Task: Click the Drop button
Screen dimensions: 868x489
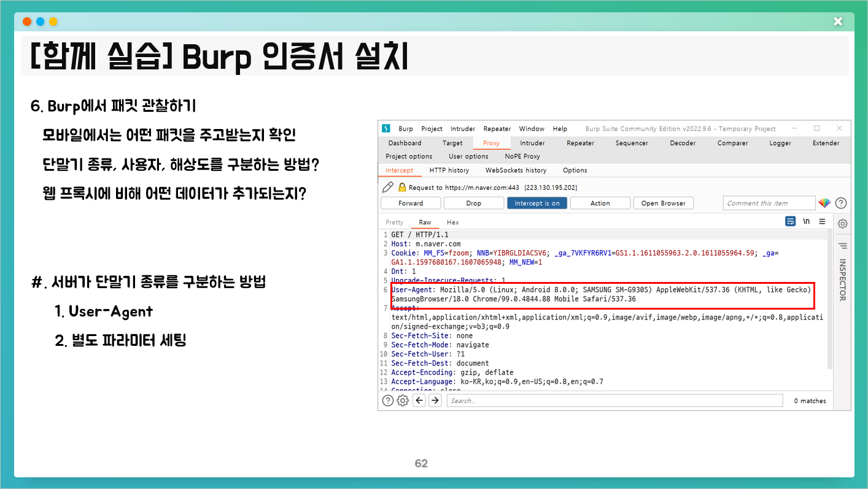Action: [x=474, y=203]
